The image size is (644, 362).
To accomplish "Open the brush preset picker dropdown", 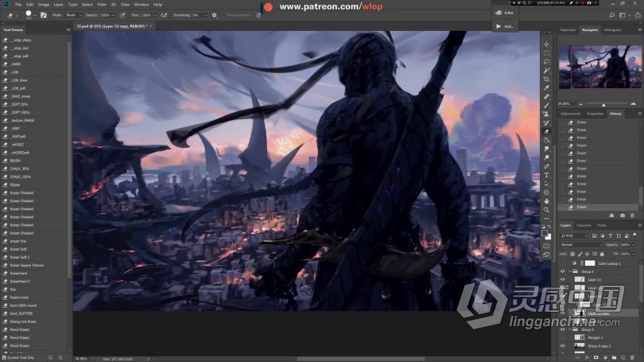I will pyautogui.click(x=34, y=15).
